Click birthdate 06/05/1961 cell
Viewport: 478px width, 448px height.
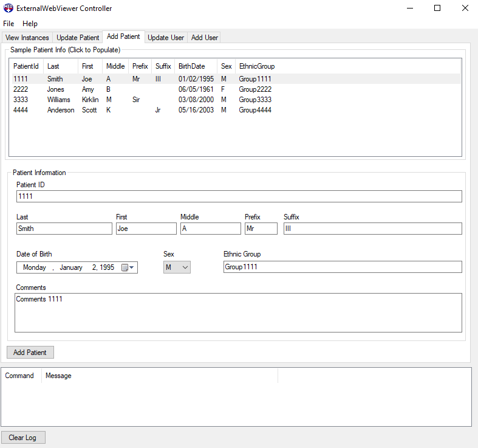[x=196, y=89]
